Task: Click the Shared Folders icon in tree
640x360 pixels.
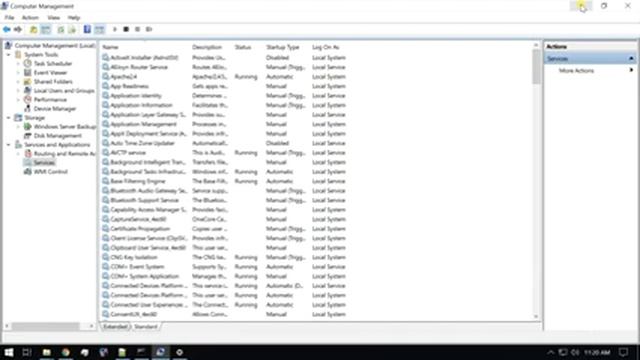Action: pos(27,81)
